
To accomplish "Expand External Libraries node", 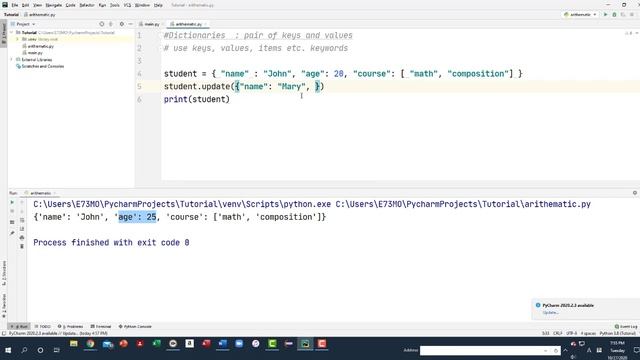I will (11, 60).
